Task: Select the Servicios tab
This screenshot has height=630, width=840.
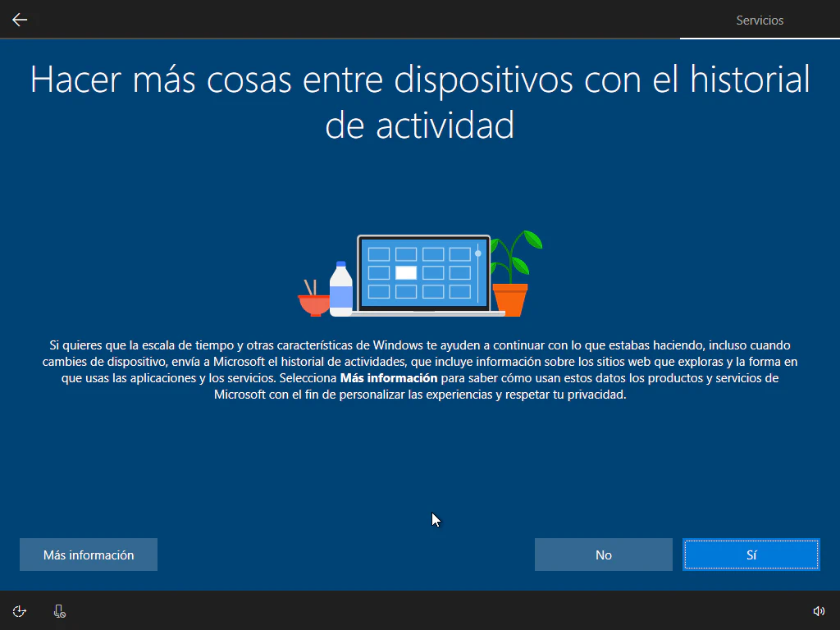Action: (760, 21)
